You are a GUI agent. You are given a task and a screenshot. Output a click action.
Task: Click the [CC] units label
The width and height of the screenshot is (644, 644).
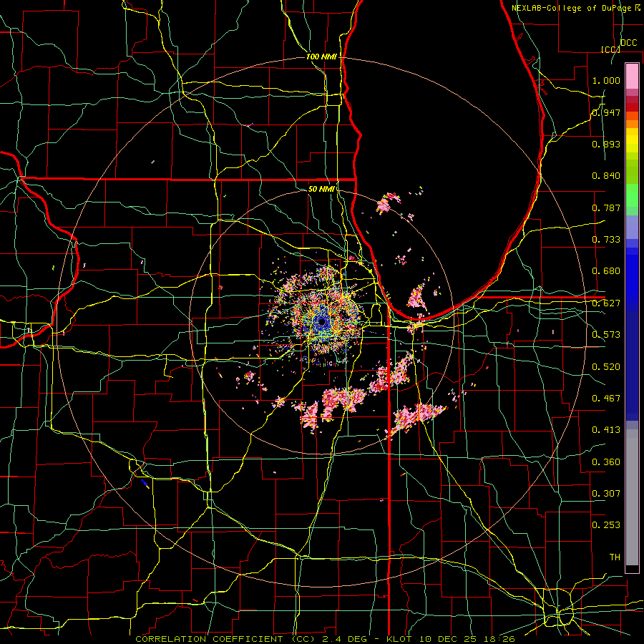(611, 49)
